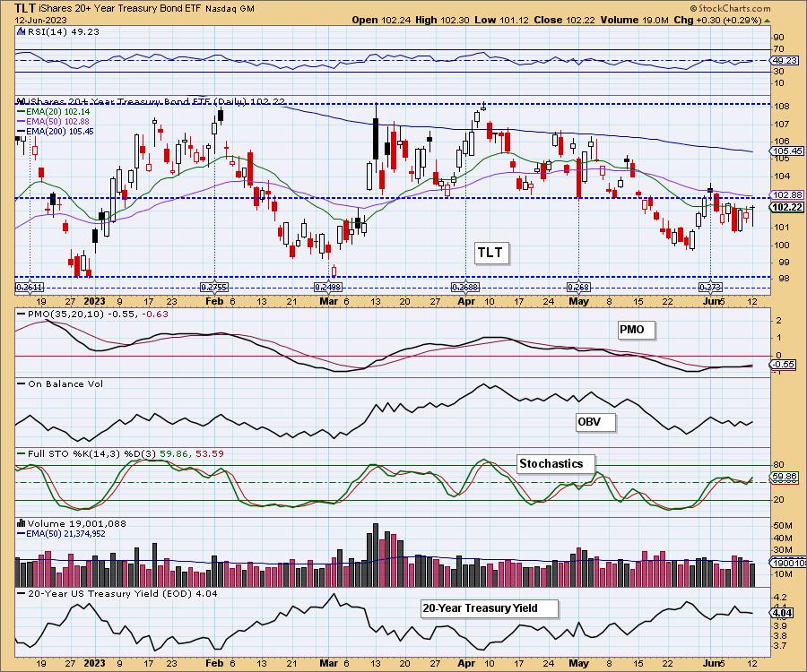Image resolution: width=807 pixels, height=672 pixels.
Task: Click the 0.273 cycle marker label
Action: (710, 288)
